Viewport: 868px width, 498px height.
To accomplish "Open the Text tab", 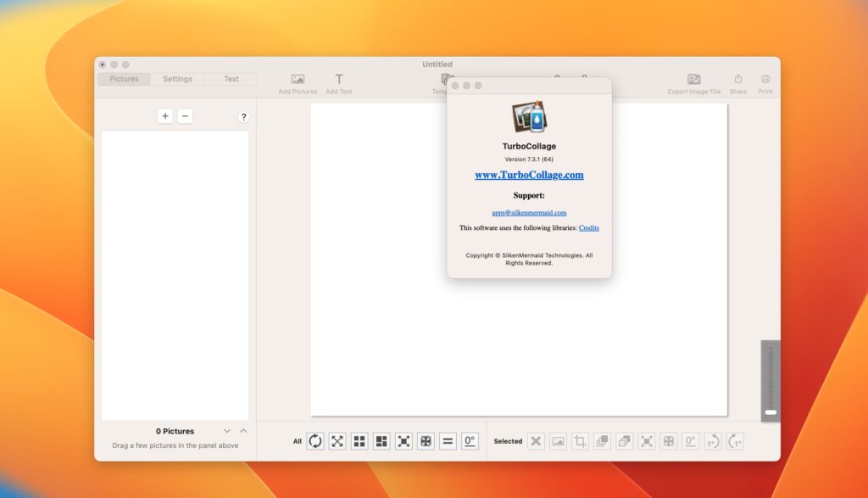I will click(231, 78).
